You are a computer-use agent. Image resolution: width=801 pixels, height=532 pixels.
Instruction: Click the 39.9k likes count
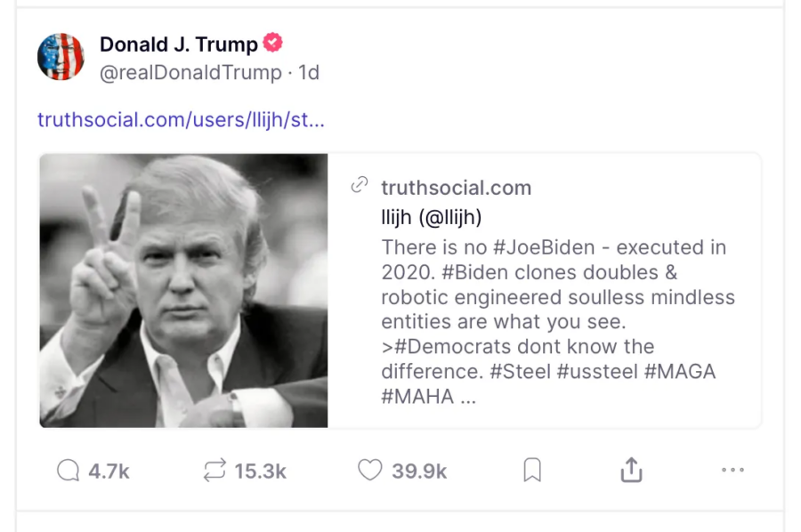(419, 472)
